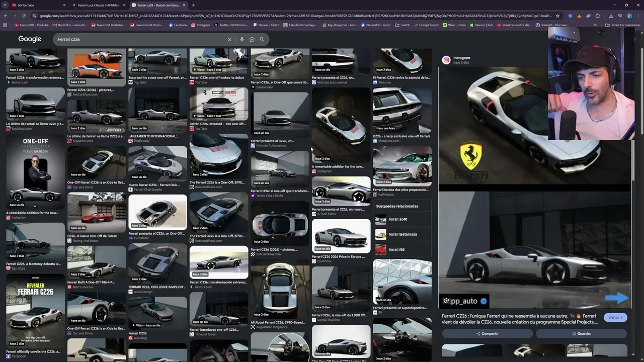Open the Google Trends bookmark
The width and height of the screenshot is (644, 362).
coord(426,25)
